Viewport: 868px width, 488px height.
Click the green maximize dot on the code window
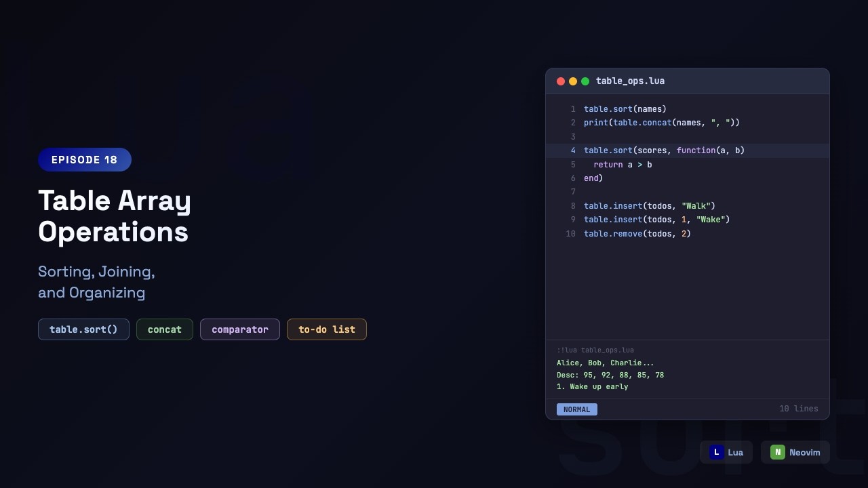585,81
